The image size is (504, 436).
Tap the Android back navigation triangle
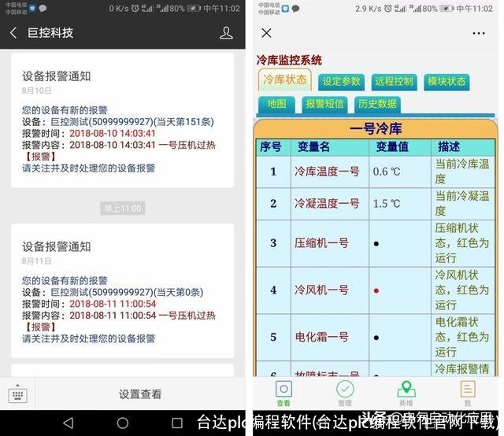[x=69, y=423]
